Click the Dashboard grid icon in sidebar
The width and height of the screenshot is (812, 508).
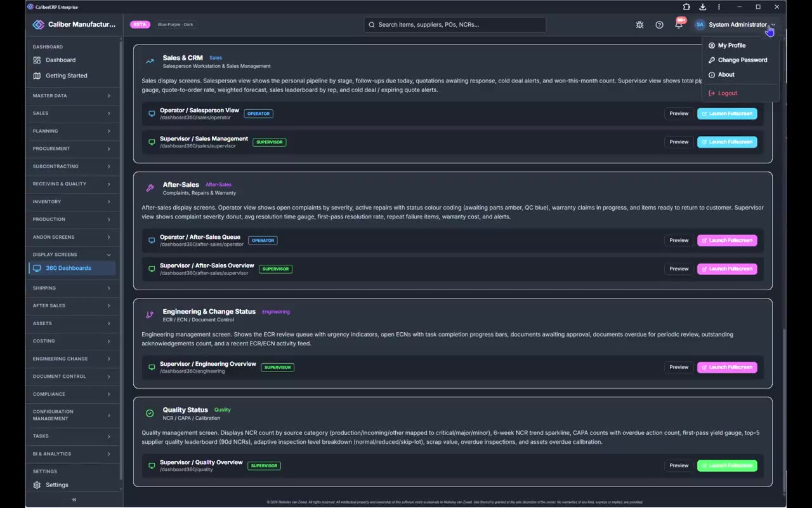click(x=37, y=60)
